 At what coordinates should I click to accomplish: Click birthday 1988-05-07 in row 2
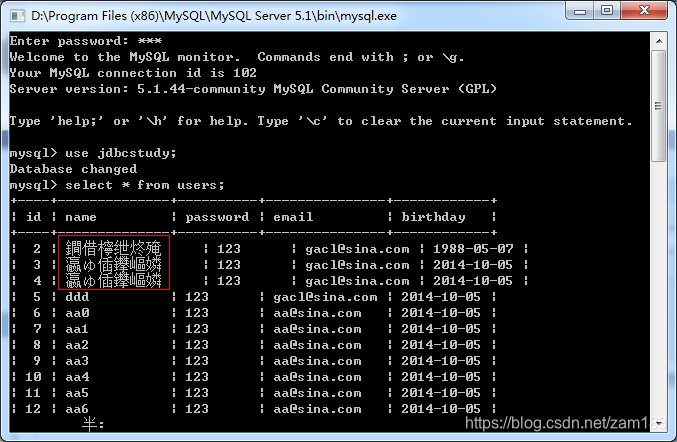tap(473, 249)
